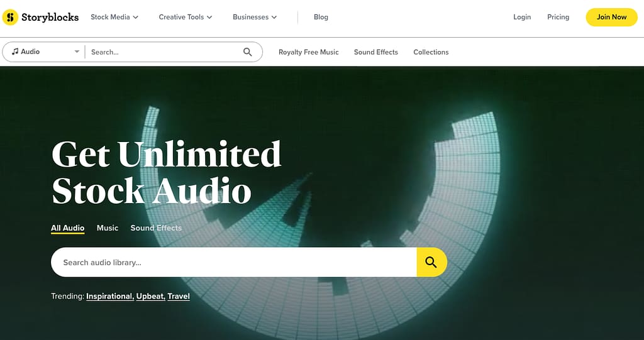Switch to the Music tab

(108, 228)
